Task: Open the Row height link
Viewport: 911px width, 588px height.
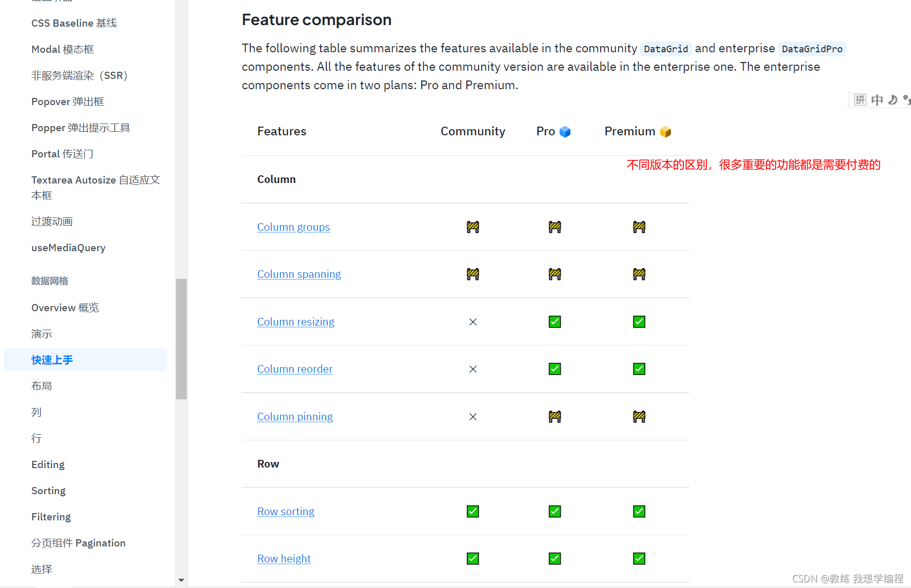Action: 284,559
